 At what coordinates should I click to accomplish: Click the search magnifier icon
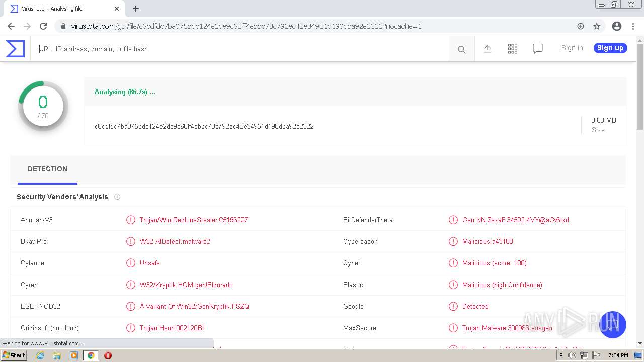point(461,49)
